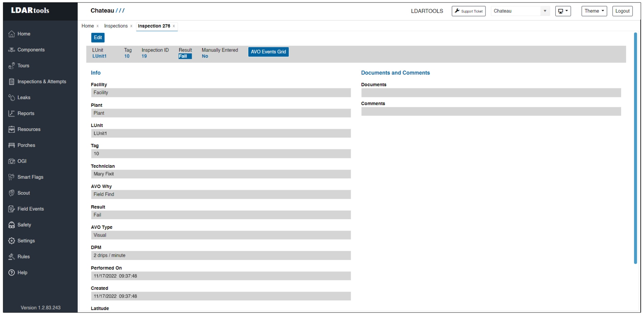Click the Edit button
Viewport: 644px width, 315px height.
point(98,38)
